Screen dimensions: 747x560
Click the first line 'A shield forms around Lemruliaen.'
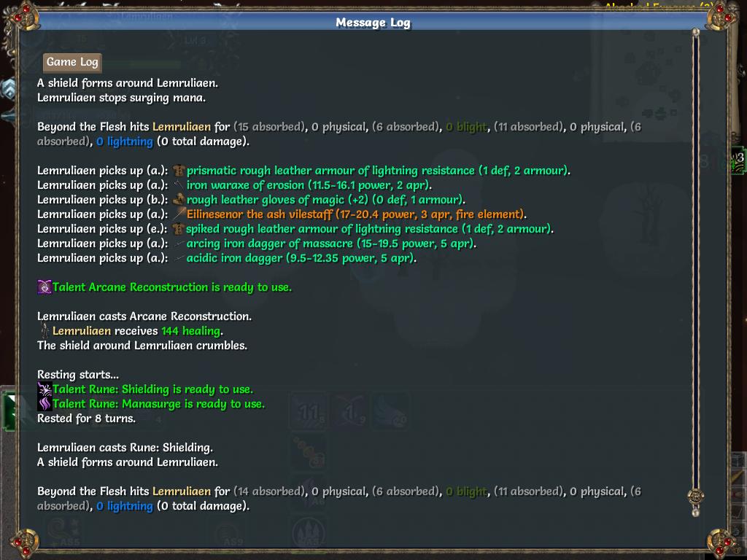[128, 83]
